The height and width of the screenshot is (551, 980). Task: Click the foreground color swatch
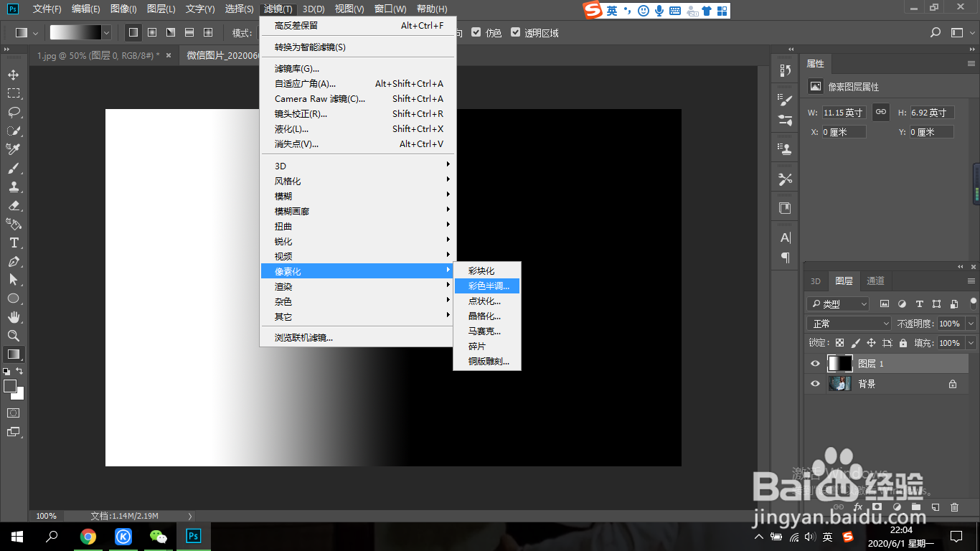point(10,386)
